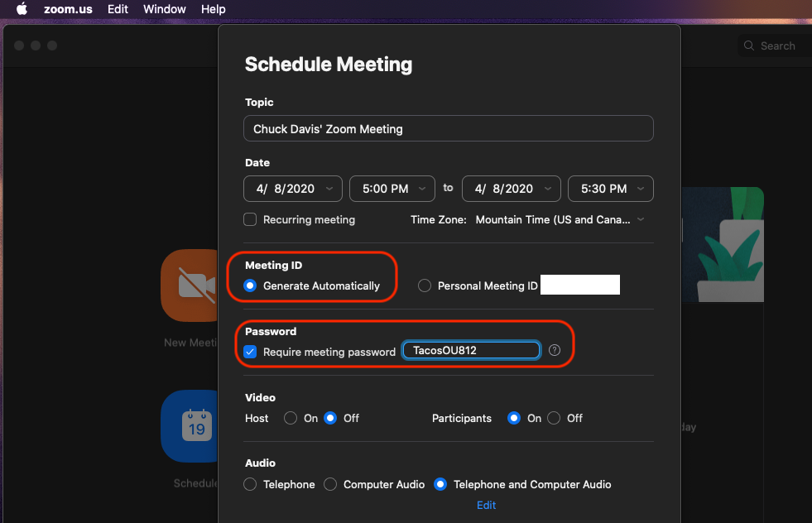Select Participants video On

514,418
